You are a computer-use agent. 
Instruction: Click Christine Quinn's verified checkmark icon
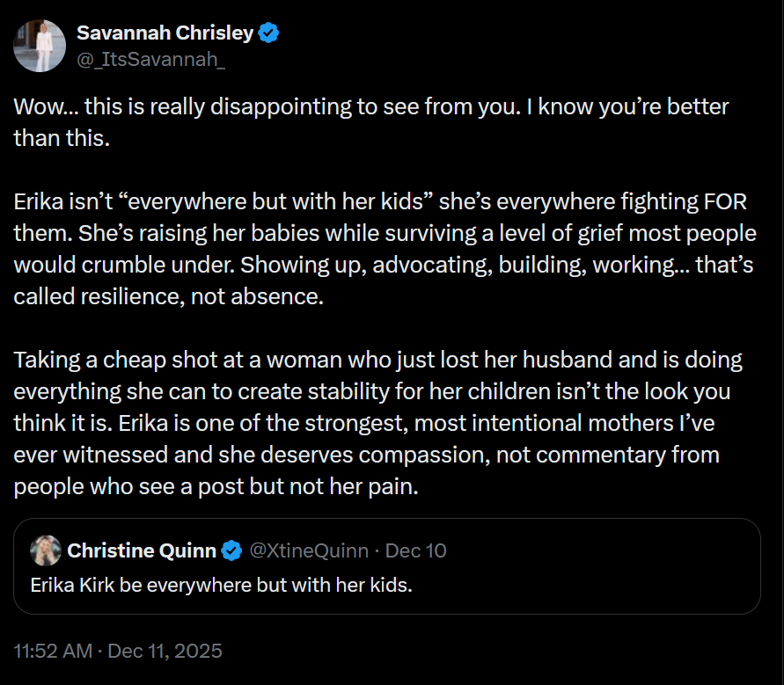[231, 551]
